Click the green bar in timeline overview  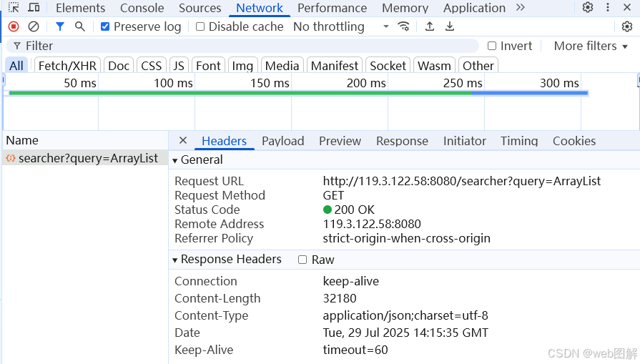point(240,93)
